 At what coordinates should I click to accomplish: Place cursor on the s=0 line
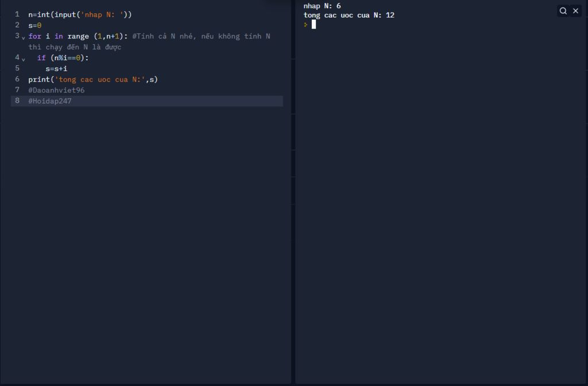click(35, 25)
